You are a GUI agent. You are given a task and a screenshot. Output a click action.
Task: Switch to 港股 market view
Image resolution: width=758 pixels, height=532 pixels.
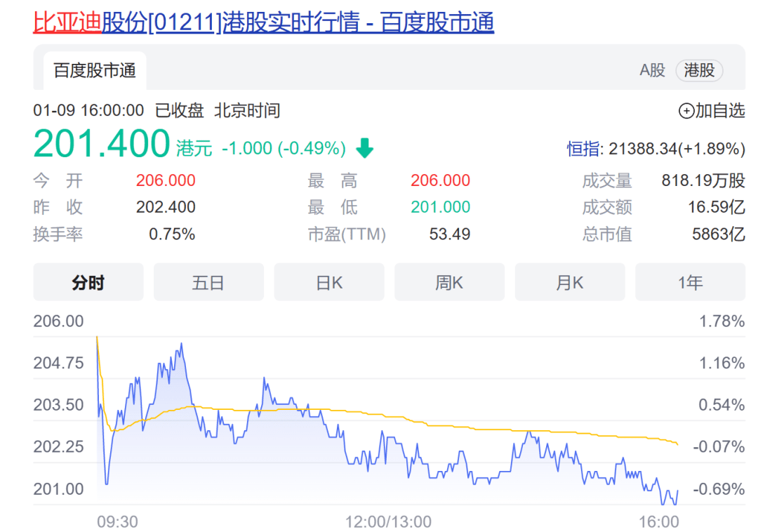[699, 71]
